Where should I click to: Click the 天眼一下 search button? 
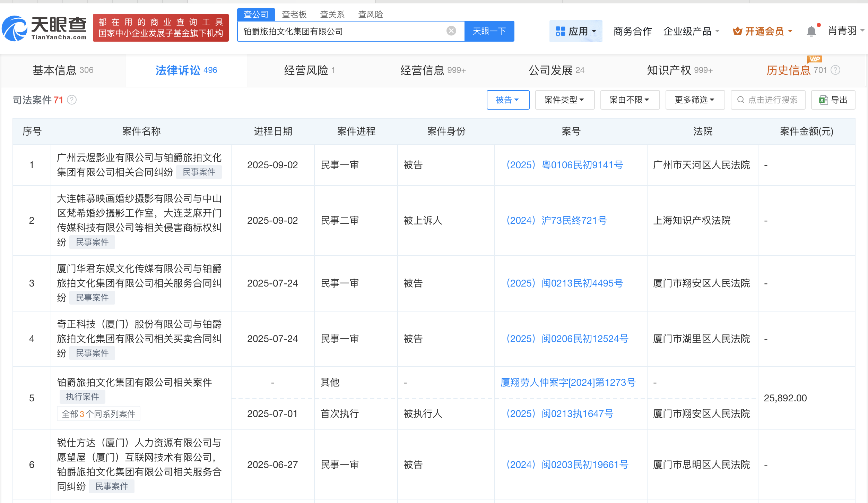coord(489,31)
